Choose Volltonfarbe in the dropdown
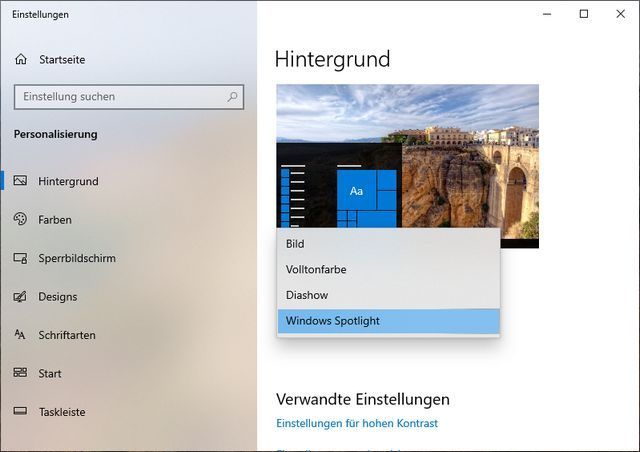640x452 pixels. [x=388, y=269]
